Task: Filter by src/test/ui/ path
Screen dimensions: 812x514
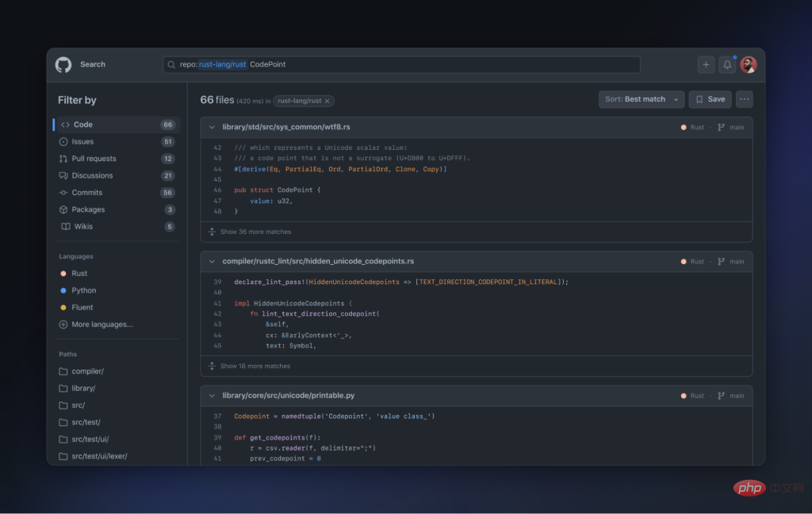Action: [x=84, y=439]
